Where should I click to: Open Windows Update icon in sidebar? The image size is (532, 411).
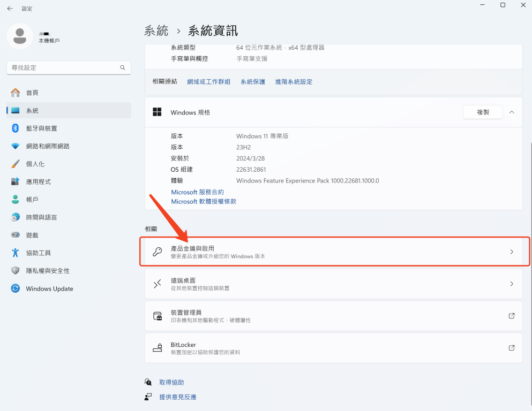coord(16,288)
